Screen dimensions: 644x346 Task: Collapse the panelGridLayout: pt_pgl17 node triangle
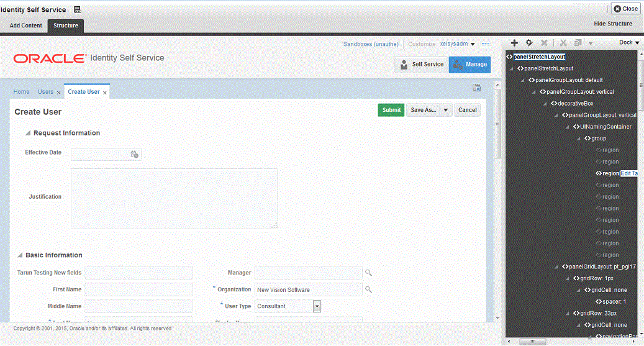[x=556, y=267]
